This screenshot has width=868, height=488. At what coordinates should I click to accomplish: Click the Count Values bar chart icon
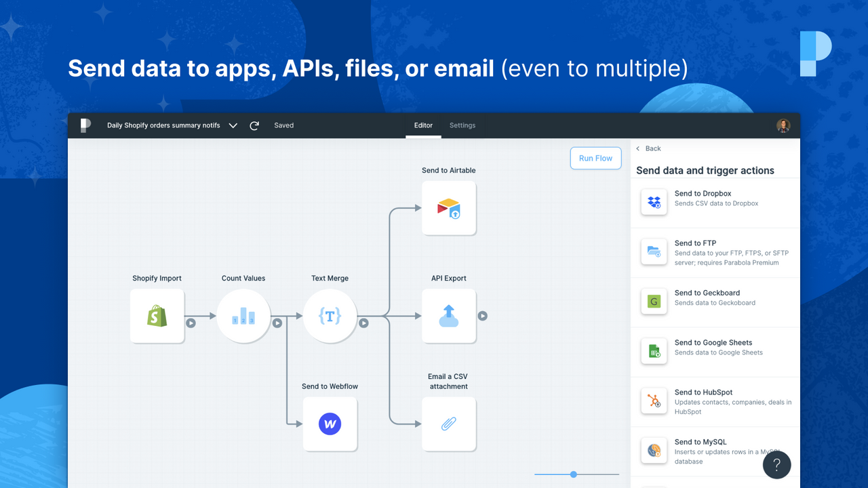coord(243,316)
